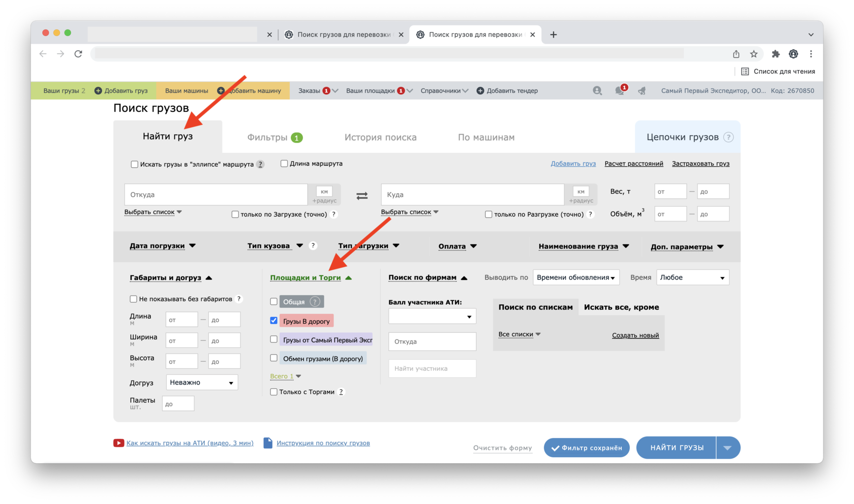
Task: Click Создать новый list link
Action: point(635,335)
